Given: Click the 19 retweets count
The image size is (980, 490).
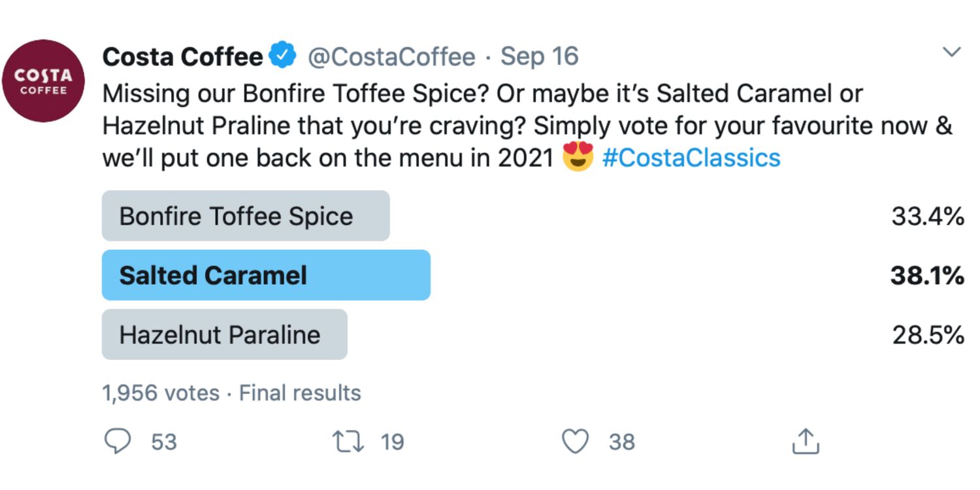Looking at the screenshot, I should 392,442.
